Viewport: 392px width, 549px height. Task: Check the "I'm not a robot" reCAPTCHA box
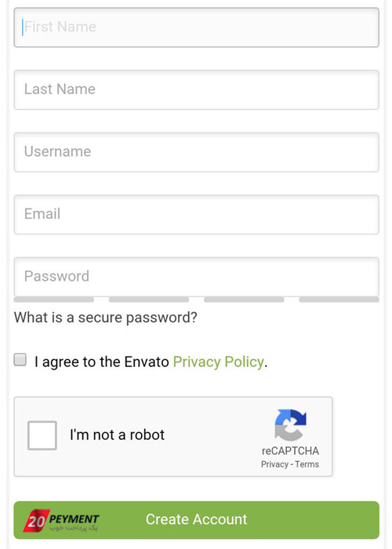[x=42, y=435]
